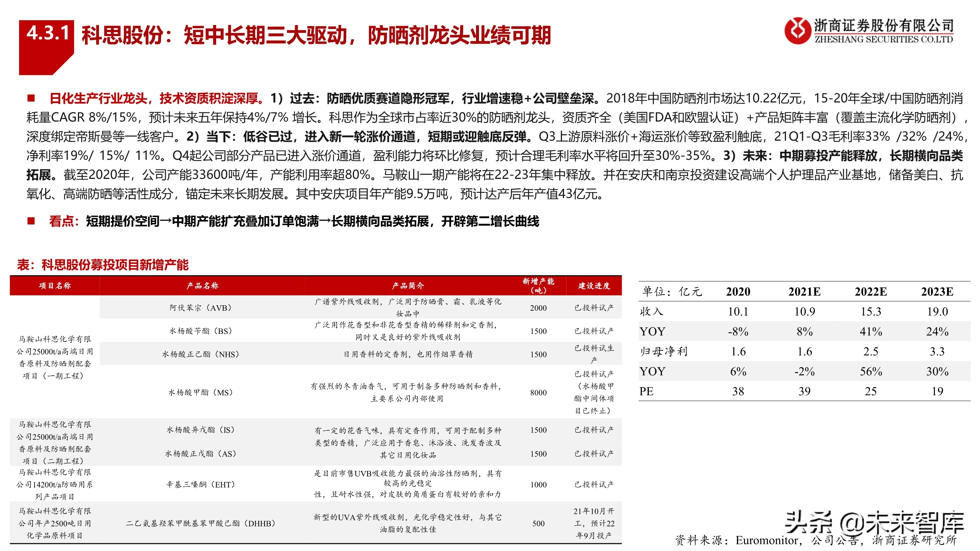The width and height of the screenshot is (980, 551).
Task: Click the Zheshang Securities red logo icon
Action: coord(797,30)
